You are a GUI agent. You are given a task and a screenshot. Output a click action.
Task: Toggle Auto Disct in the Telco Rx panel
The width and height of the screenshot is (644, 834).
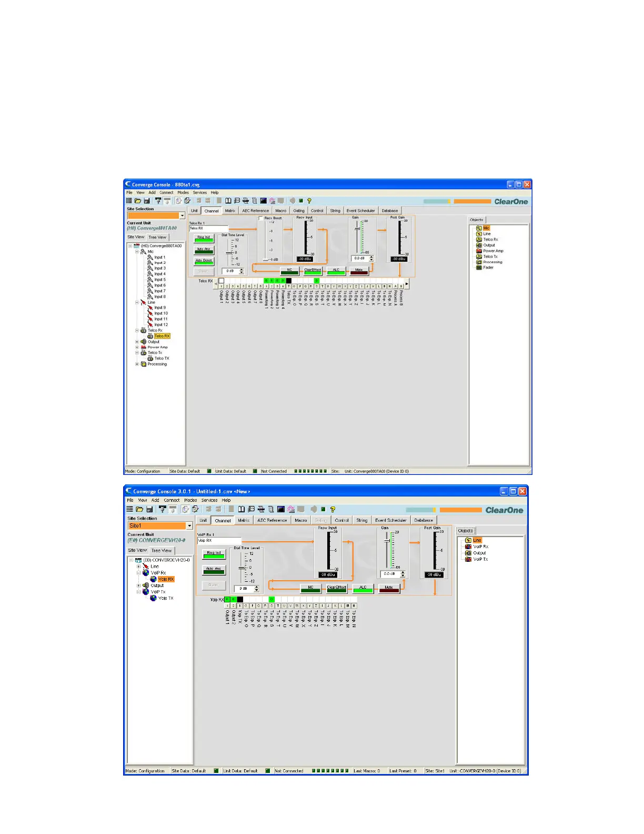(204, 261)
